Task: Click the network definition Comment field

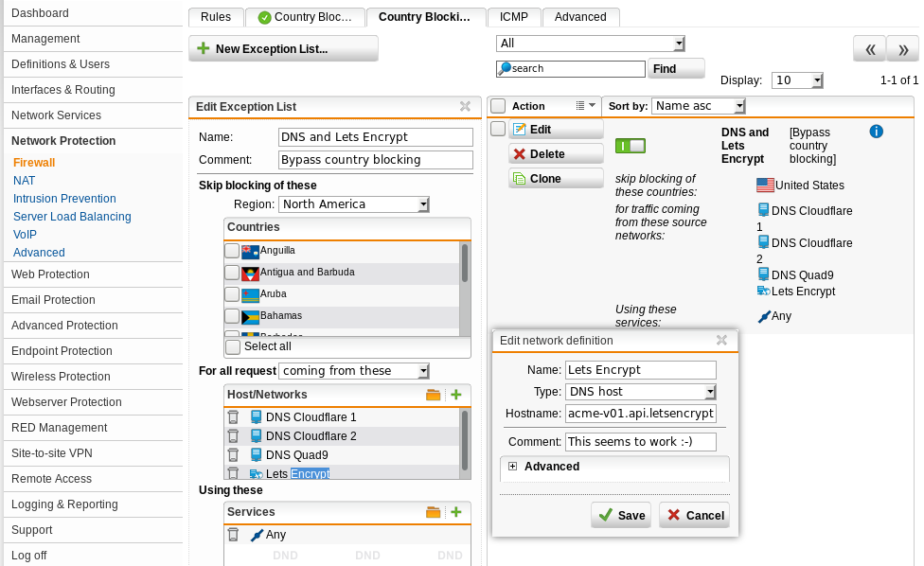Action: 641,442
